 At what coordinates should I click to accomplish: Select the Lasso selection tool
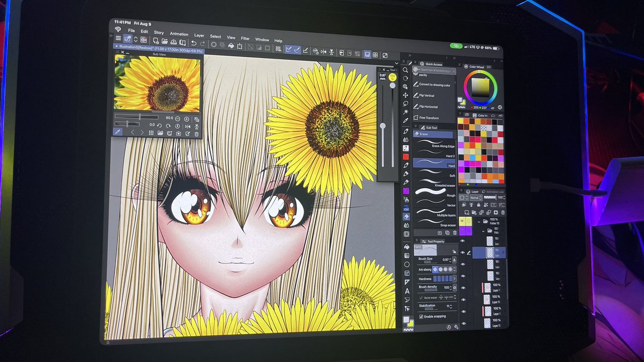pyautogui.click(x=405, y=104)
